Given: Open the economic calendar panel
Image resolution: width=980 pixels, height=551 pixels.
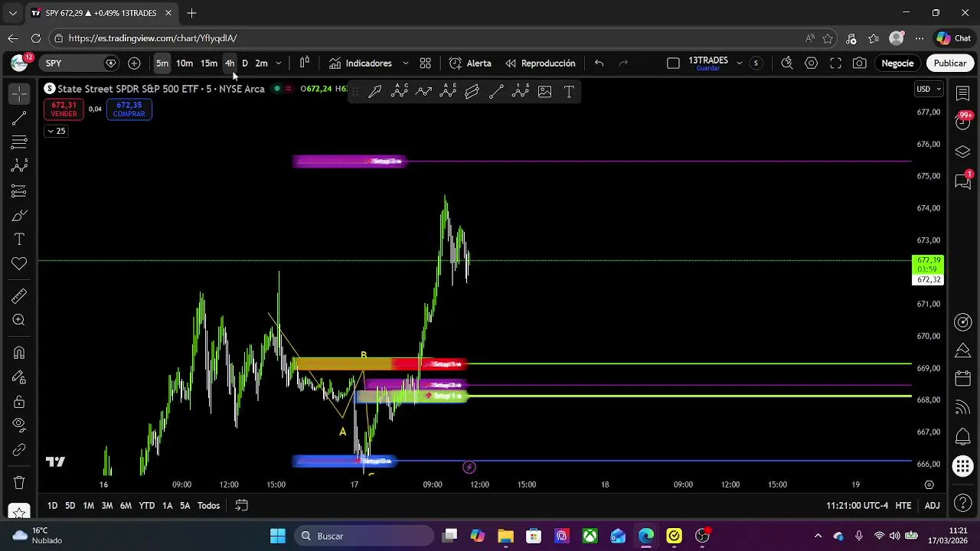Looking at the screenshot, I should tap(963, 379).
